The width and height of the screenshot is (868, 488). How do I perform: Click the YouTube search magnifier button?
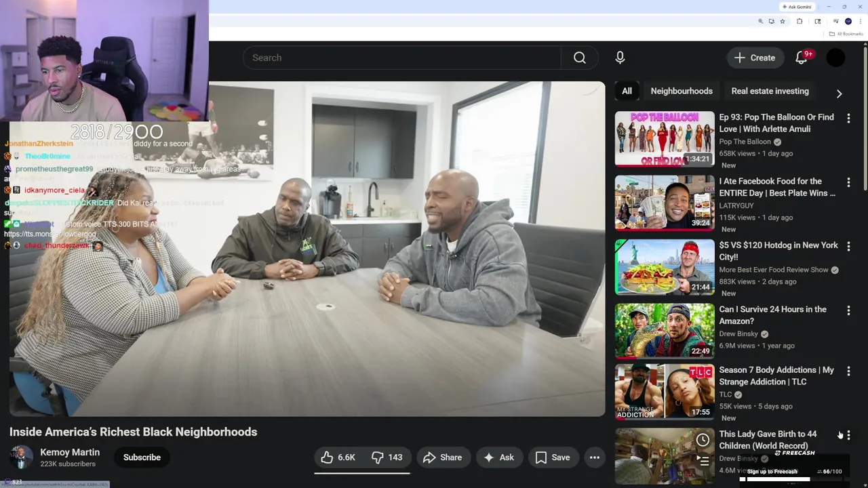click(580, 58)
